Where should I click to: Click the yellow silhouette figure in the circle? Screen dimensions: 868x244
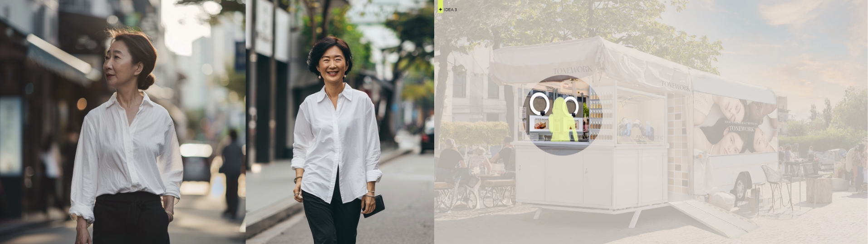coord(562,120)
